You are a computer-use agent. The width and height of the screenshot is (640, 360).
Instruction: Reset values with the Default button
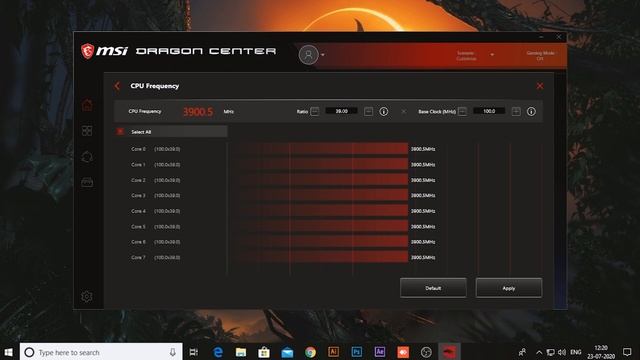433,288
